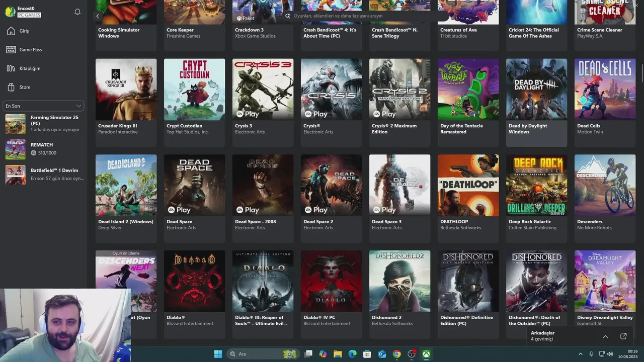The image size is (644, 362).
Task: Click Cricket 24: The Official Game title
Action: (534, 33)
